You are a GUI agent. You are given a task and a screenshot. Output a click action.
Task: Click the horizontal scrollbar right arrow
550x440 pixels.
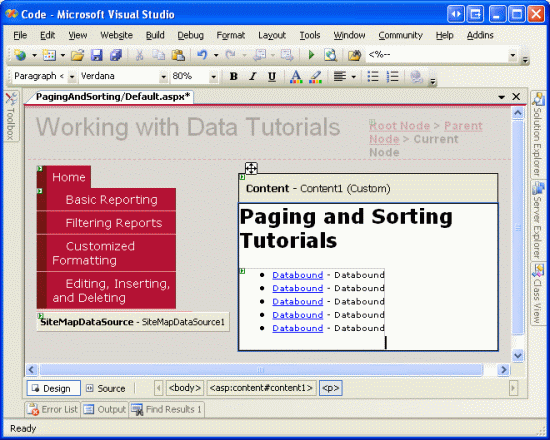tap(504, 369)
